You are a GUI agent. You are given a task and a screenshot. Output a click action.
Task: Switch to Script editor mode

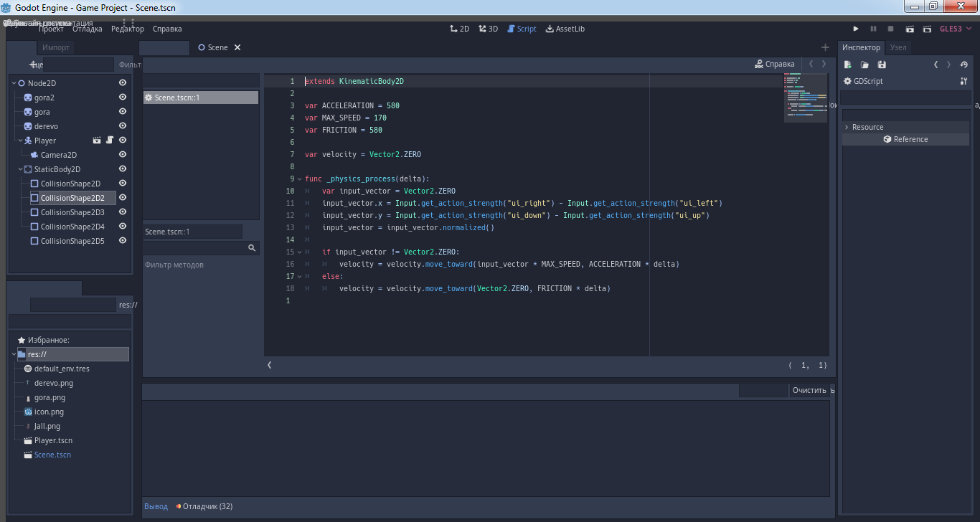tap(522, 28)
